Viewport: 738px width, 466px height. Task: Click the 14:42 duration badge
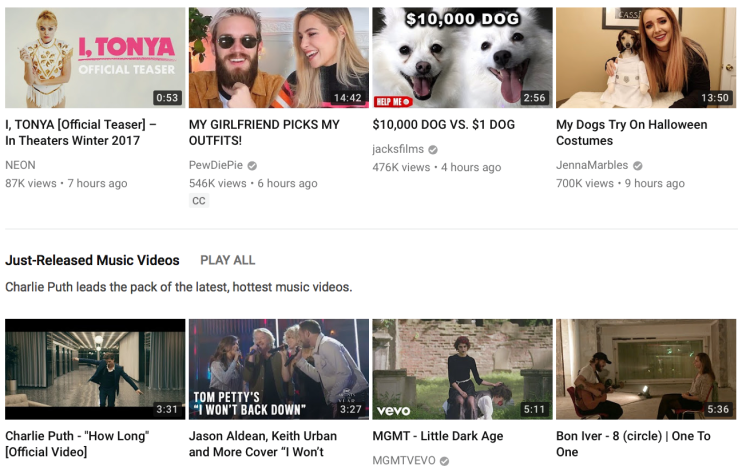tap(348, 98)
